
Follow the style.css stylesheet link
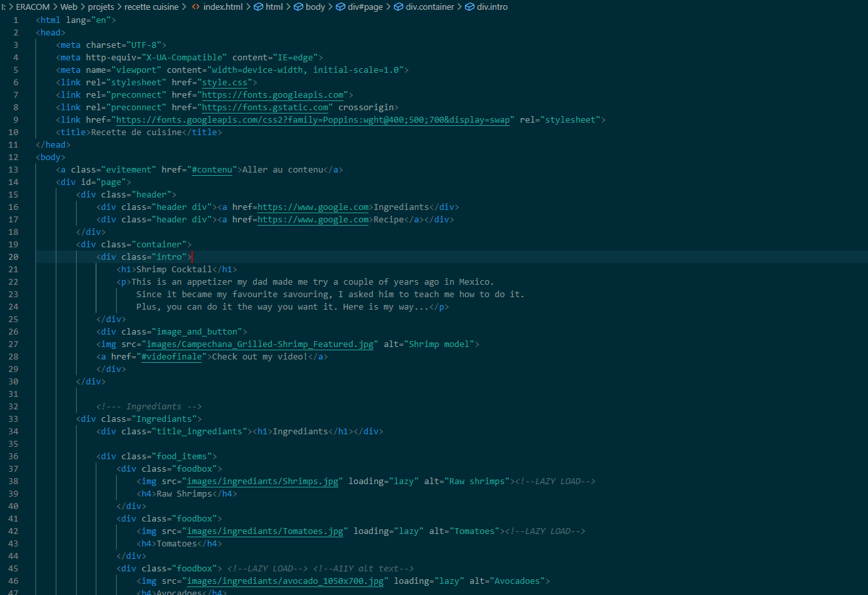(x=225, y=83)
